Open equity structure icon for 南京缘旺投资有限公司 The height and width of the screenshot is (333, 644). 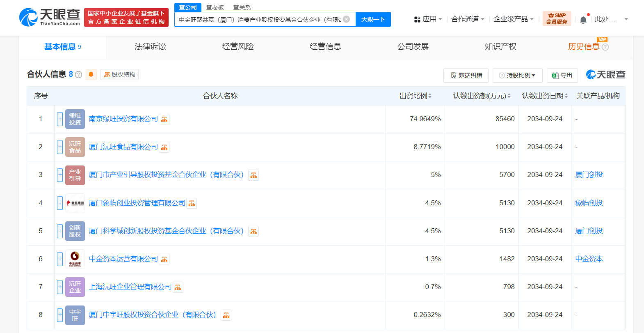click(164, 119)
